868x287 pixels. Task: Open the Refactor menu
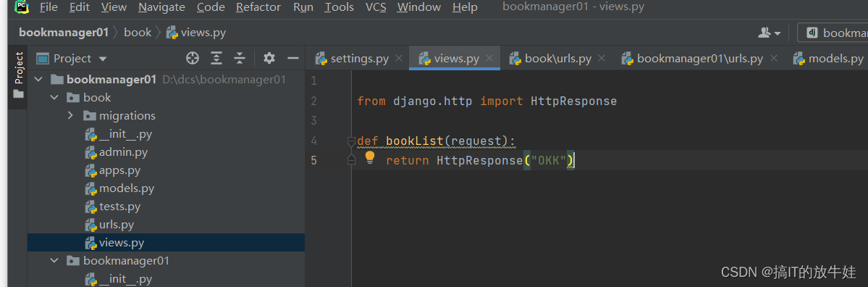pyautogui.click(x=259, y=7)
